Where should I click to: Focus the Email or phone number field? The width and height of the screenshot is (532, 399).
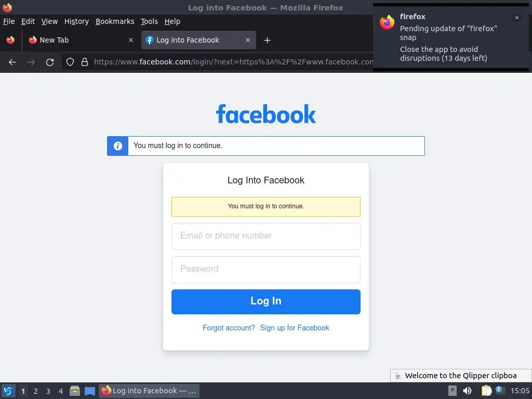point(266,236)
